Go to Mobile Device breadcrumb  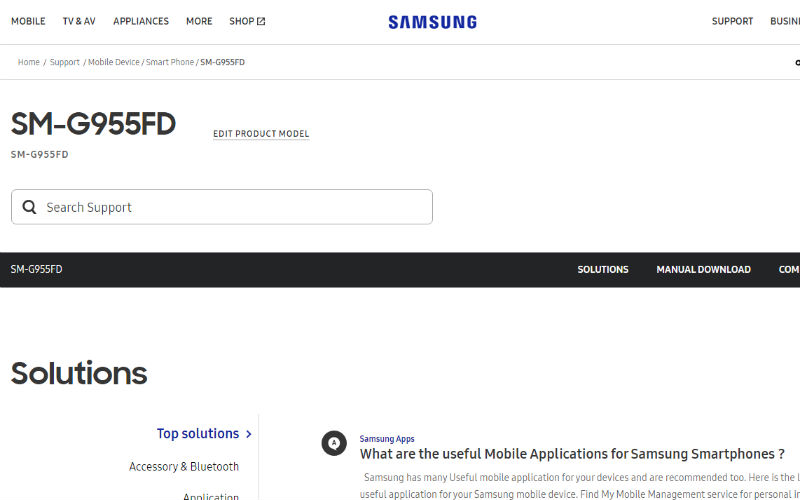pyautogui.click(x=114, y=62)
